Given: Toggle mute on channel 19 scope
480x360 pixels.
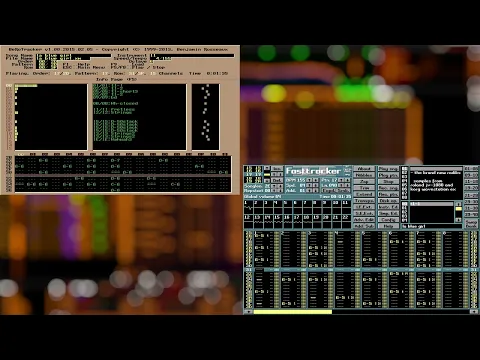Looking at the screenshot, I should 318,222.
